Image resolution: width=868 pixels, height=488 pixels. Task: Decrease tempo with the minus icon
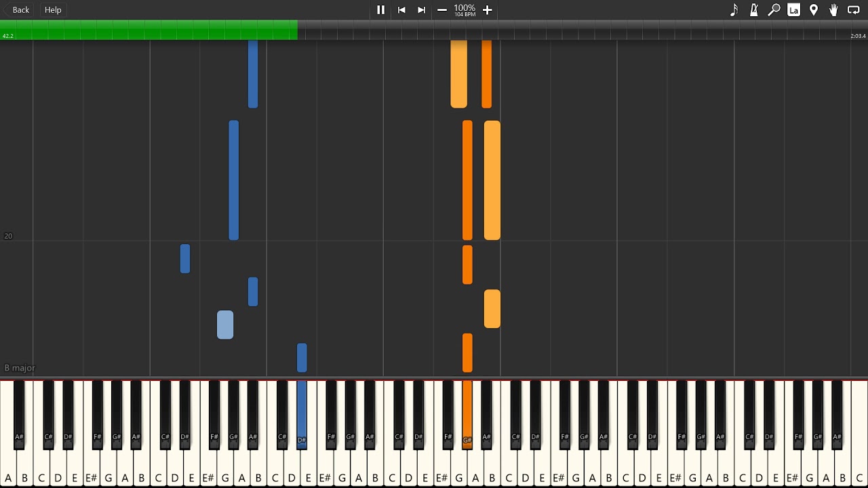point(442,9)
